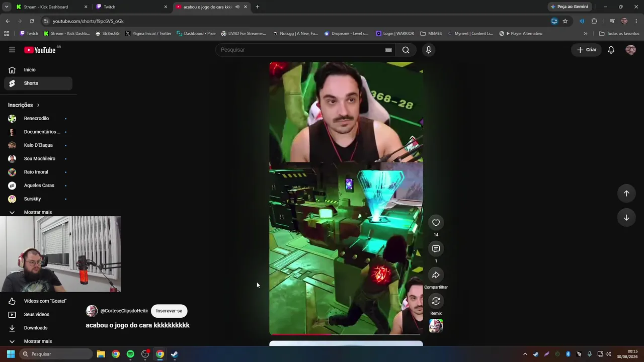Open the Todos os favoritos folder
The height and width of the screenshot is (362, 644).
[x=619, y=34]
